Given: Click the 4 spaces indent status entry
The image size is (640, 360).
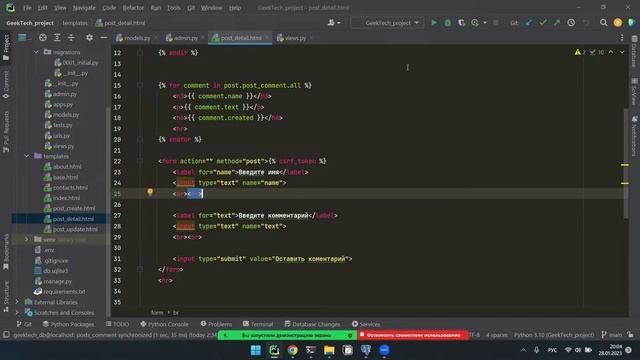Looking at the screenshot, I should (496, 335).
